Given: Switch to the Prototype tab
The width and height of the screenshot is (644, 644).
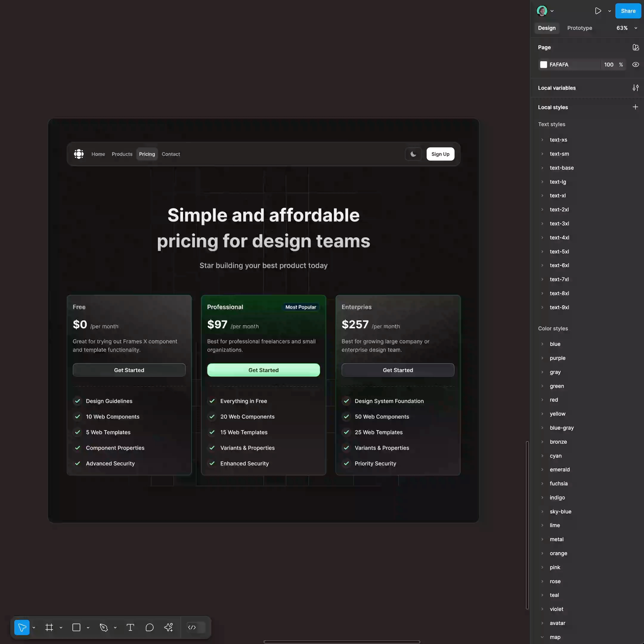Looking at the screenshot, I should coord(579,28).
